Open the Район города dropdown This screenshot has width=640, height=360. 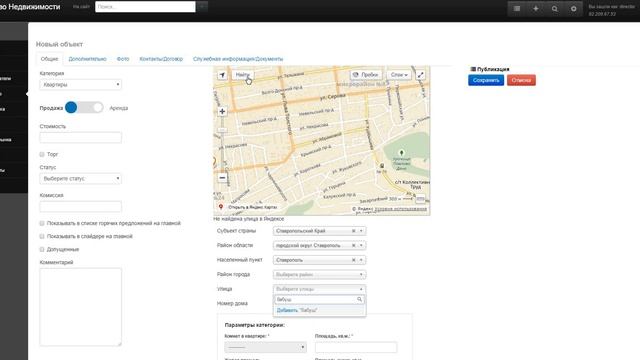(320, 275)
